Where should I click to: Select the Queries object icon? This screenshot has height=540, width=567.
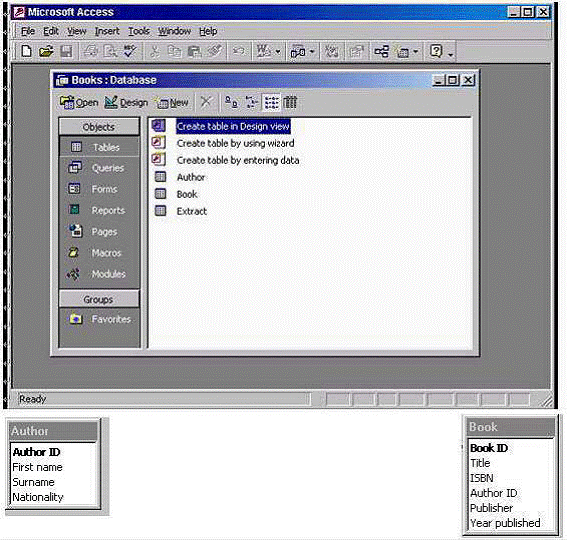tap(75, 168)
